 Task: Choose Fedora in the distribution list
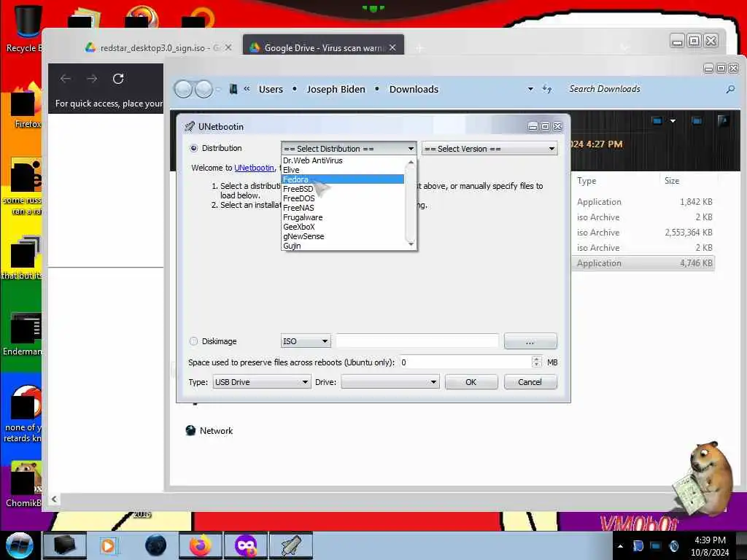click(x=343, y=179)
